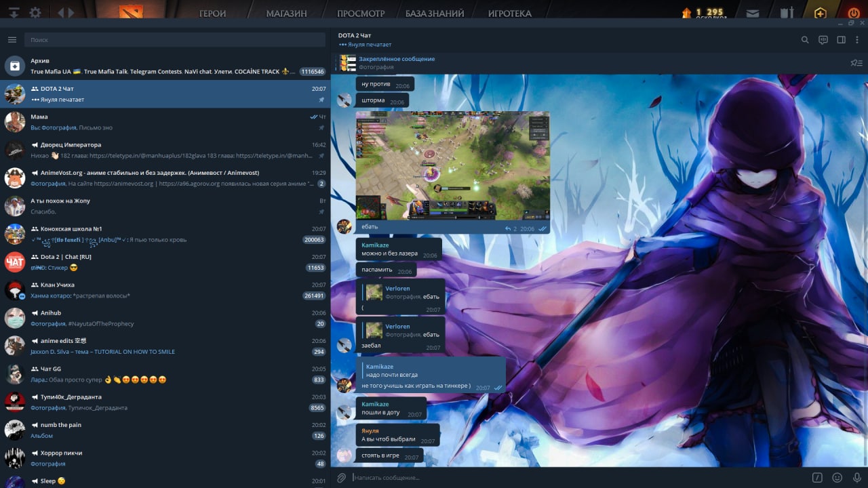Open the Telegram hamburger menu
868x488 pixels.
pos(12,40)
